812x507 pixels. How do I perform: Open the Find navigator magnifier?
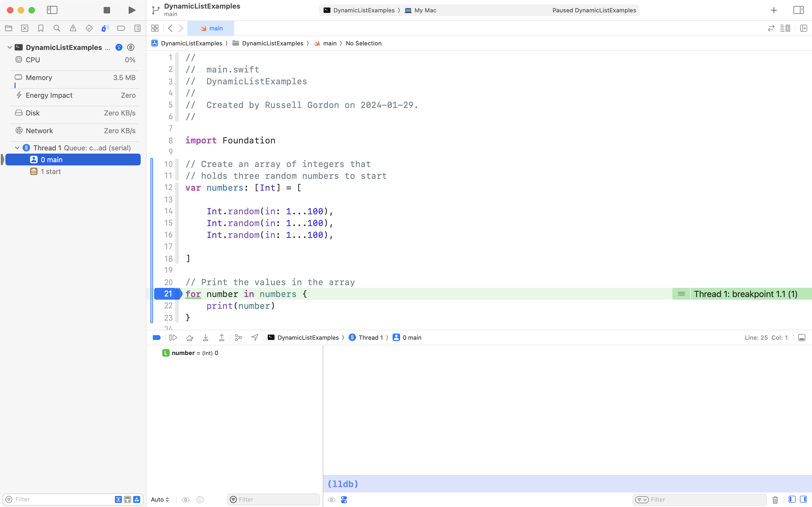point(57,28)
